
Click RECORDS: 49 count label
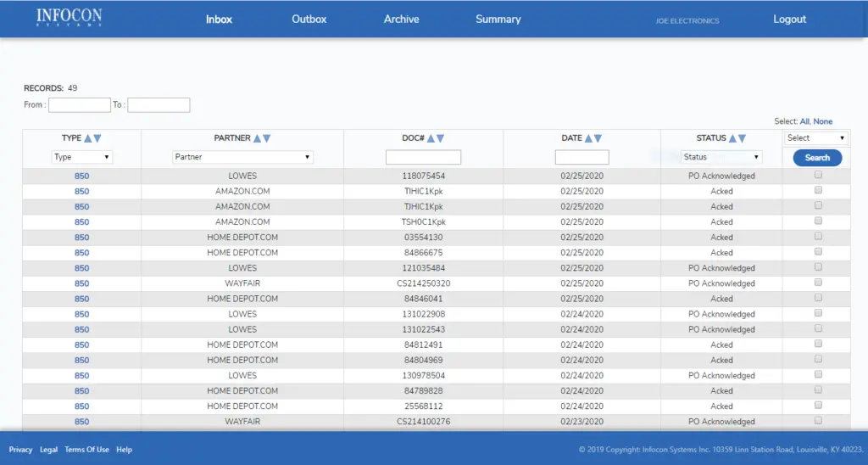click(x=50, y=88)
